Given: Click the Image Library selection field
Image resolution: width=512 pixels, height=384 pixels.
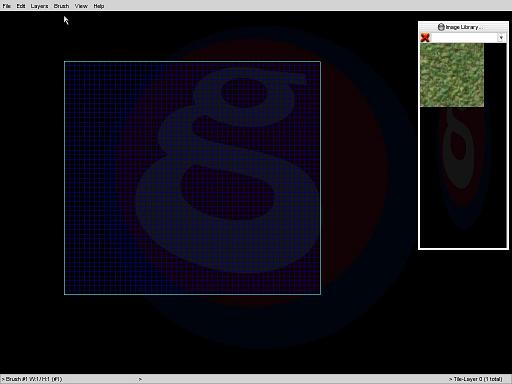Looking at the screenshot, I should (464, 38).
